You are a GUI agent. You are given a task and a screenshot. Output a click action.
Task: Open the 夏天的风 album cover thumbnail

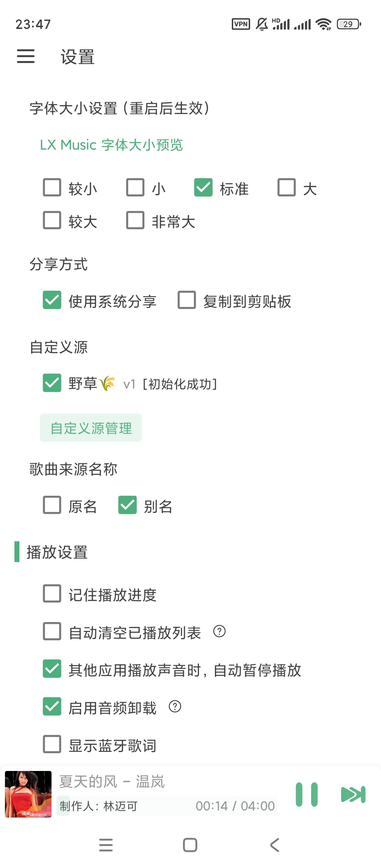click(28, 794)
